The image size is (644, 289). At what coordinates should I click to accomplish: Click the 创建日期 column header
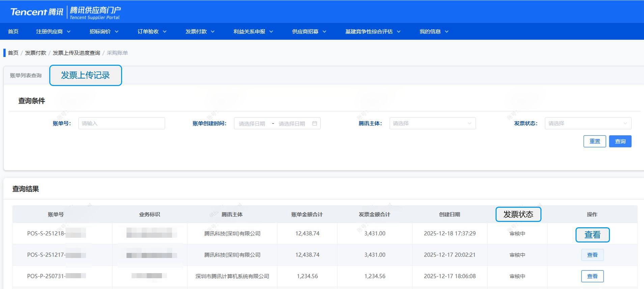coord(450,214)
